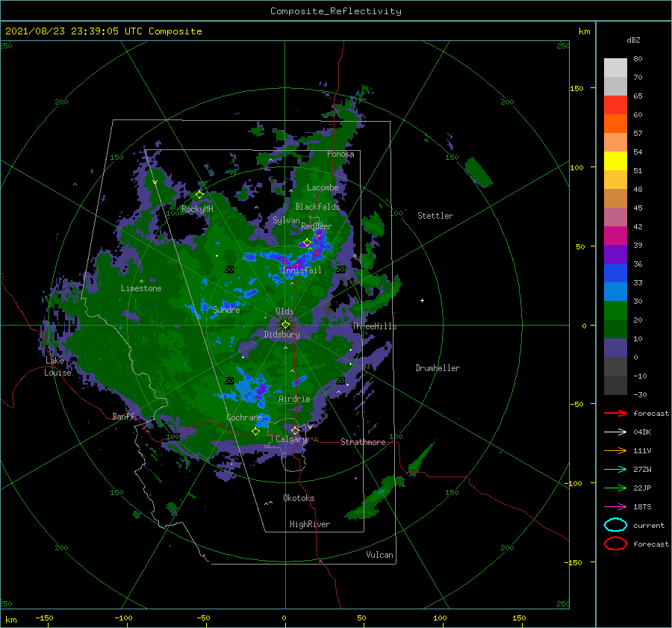
Task: Click the yellow diamond marker above Calgary label
Action: point(295,430)
